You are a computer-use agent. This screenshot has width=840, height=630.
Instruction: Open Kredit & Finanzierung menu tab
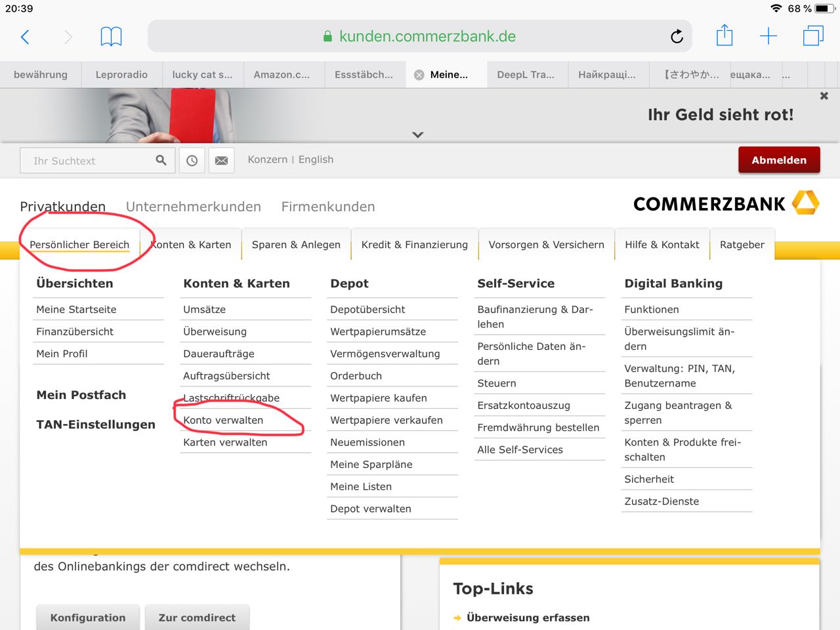tap(415, 245)
